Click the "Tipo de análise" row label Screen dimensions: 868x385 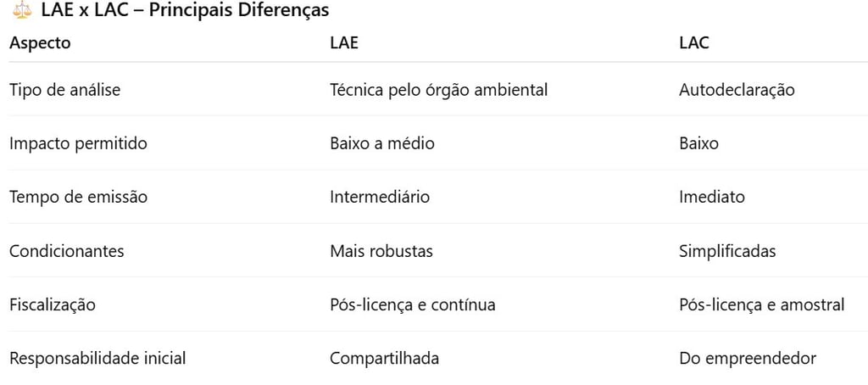[x=64, y=89]
